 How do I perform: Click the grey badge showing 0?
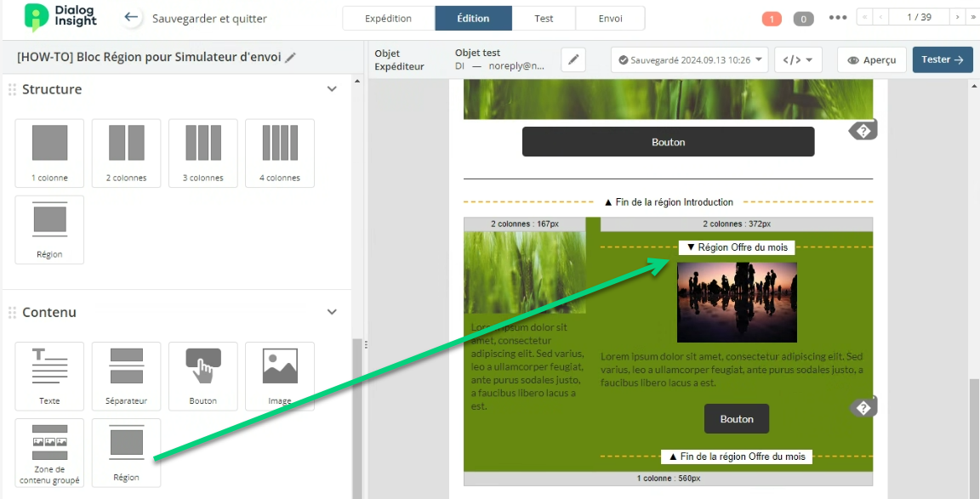pos(803,19)
